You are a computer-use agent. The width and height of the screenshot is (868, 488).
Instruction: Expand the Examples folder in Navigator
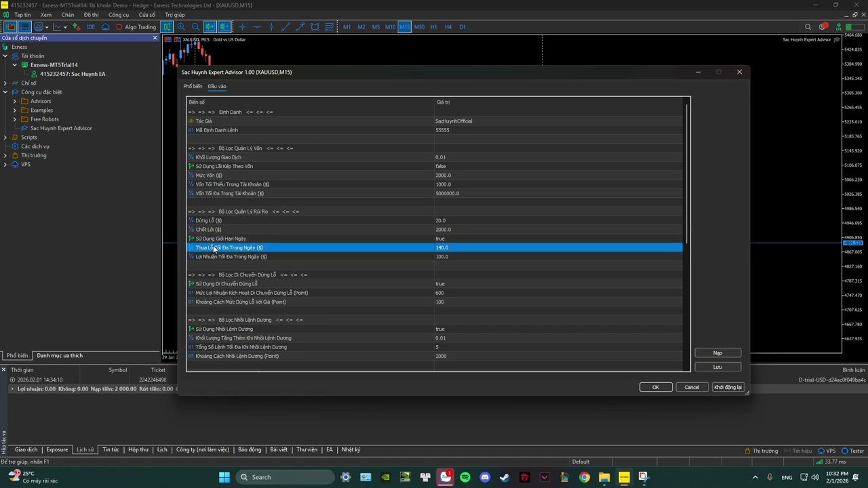[x=15, y=110]
